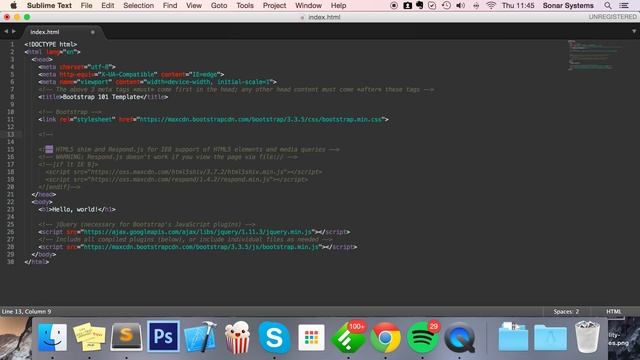The width and height of the screenshot is (640, 360).
Task: Open Sublime Text from the Dock
Action: [127, 337]
